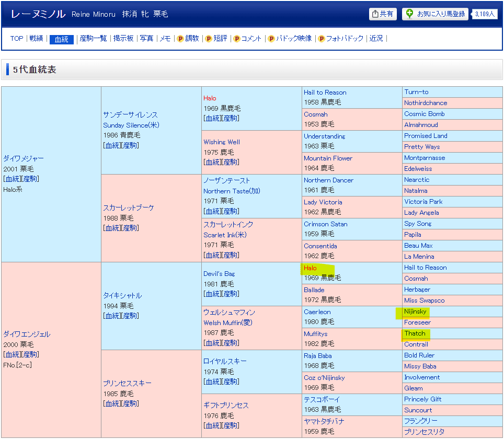
Task: Open the Understanding link
Action: [324, 136]
